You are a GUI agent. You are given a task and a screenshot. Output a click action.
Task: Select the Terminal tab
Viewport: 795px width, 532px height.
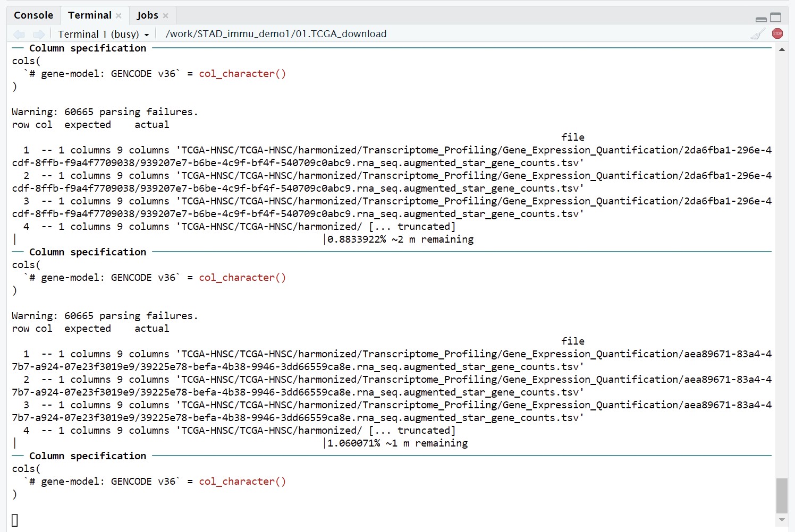pyautogui.click(x=90, y=15)
